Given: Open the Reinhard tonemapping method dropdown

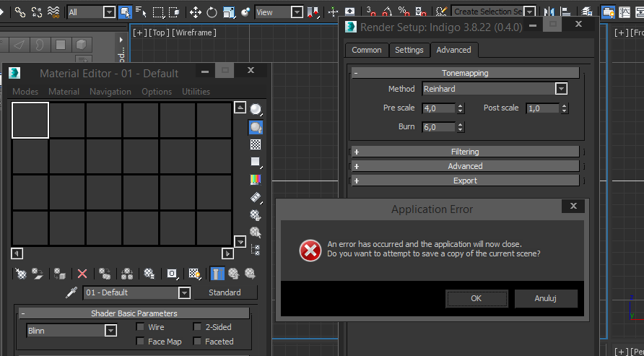Looking at the screenshot, I should point(561,89).
